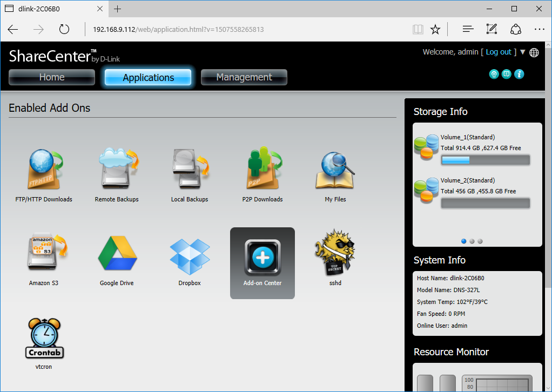Click Online User: admin text
Viewport: 552px width, 392px height.
pyautogui.click(x=442, y=326)
